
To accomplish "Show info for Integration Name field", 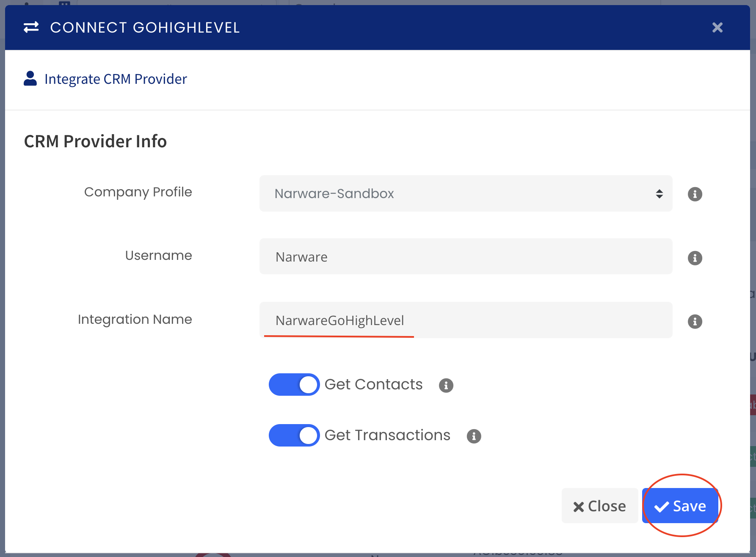I will [695, 321].
